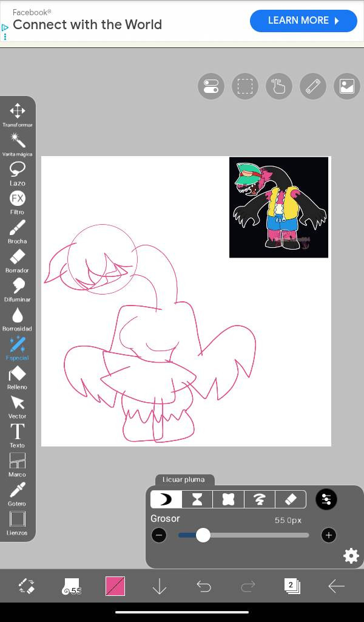
Task: Open the ruler tool icon
Action: coord(313,86)
